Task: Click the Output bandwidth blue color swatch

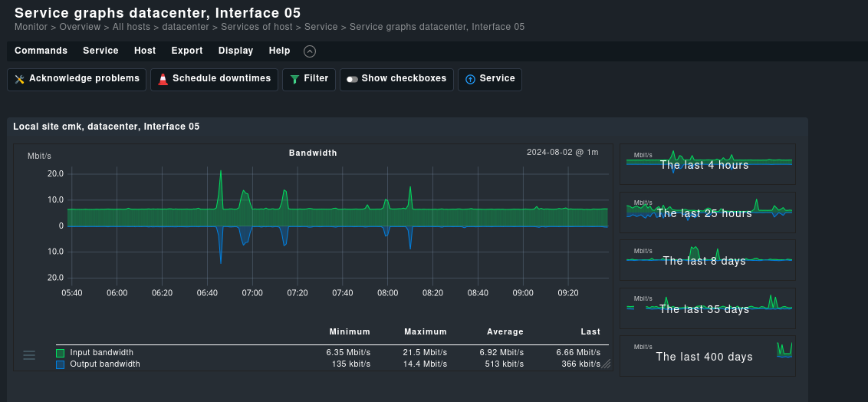Action: tap(60, 364)
